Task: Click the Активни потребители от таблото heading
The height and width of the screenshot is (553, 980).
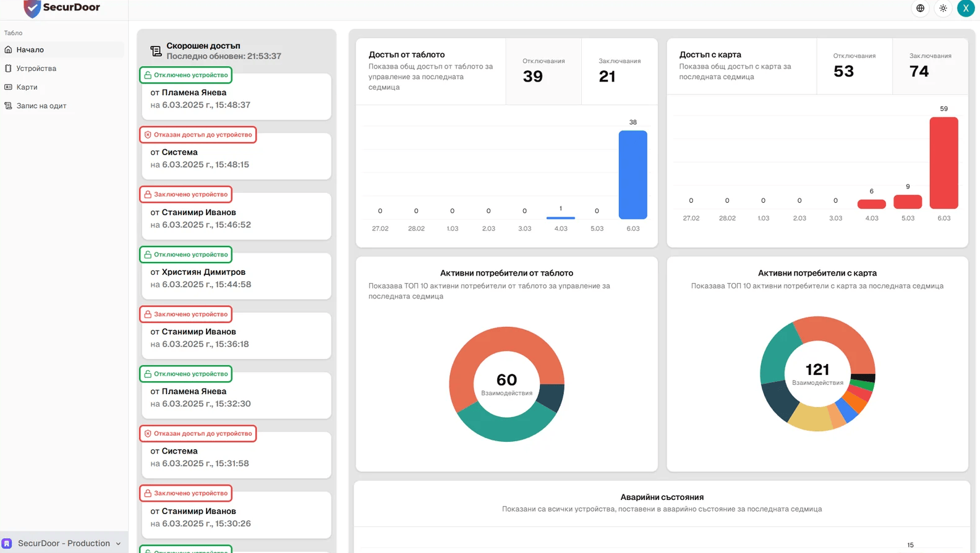Action: coord(506,273)
